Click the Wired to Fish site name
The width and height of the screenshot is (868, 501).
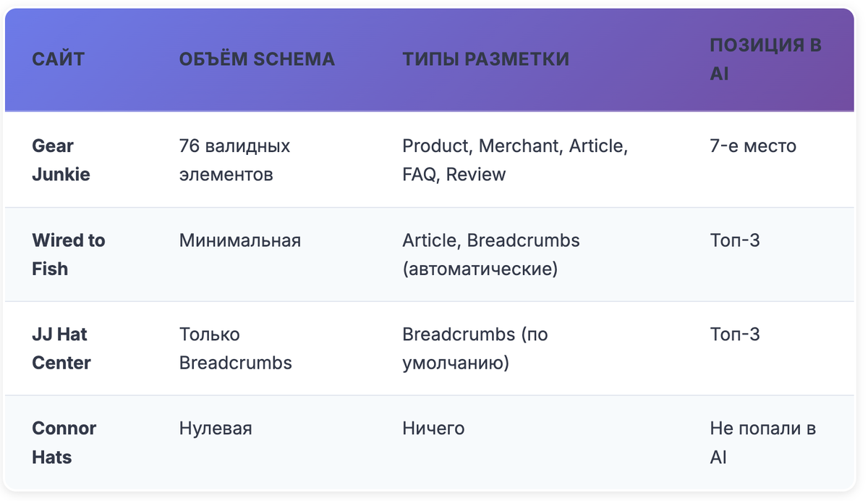(69, 254)
